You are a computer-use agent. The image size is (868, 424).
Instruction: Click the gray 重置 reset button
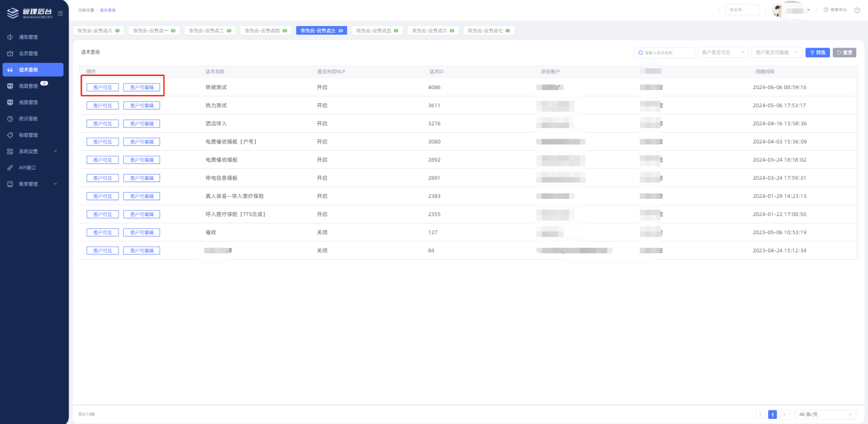click(844, 53)
